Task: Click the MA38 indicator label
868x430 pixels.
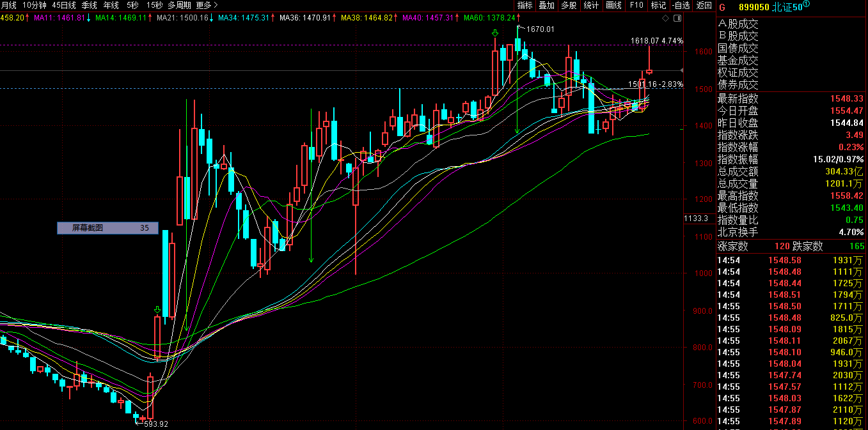Action: (x=367, y=17)
